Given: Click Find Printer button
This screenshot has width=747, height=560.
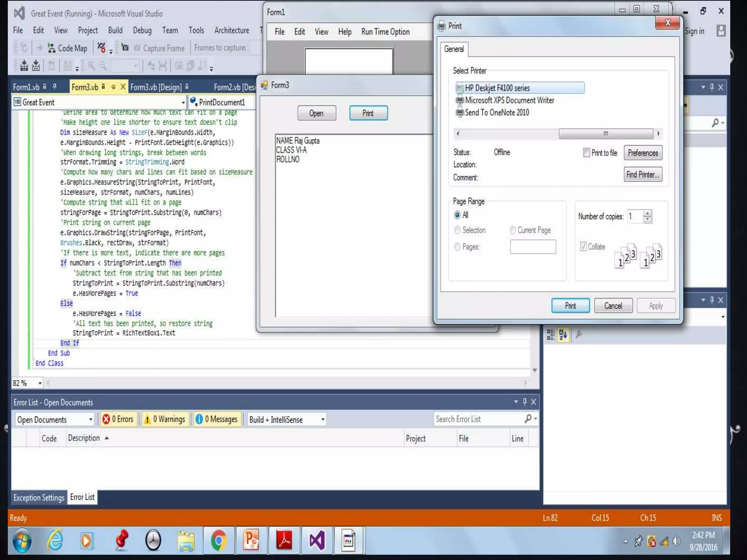Looking at the screenshot, I should pyautogui.click(x=643, y=175).
